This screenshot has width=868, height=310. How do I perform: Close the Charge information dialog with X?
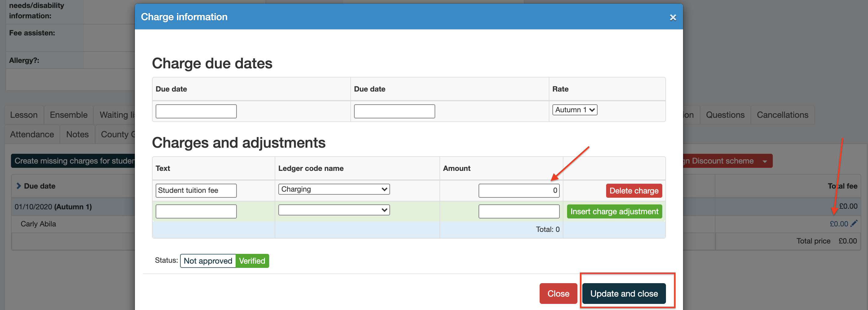[673, 17]
